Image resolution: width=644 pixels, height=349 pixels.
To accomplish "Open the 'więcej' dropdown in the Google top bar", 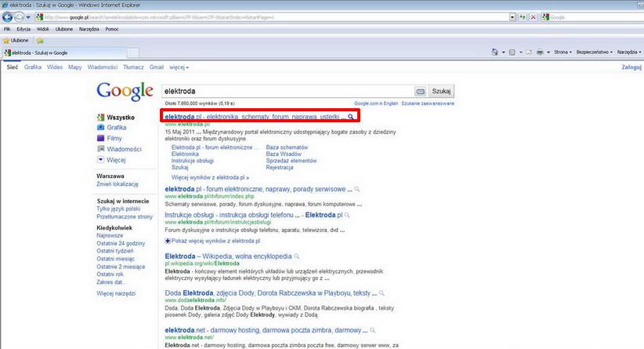I will coord(179,67).
